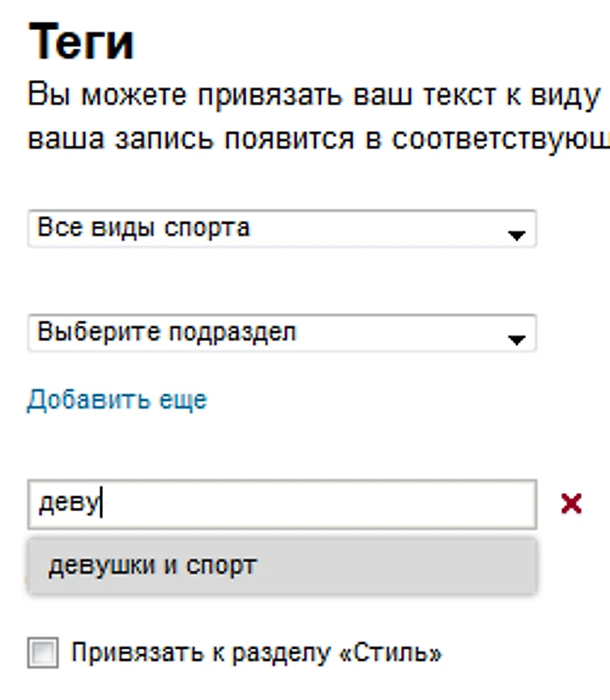Remove the tag with the red X
The height and width of the screenshot is (700, 610).
click(572, 504)
